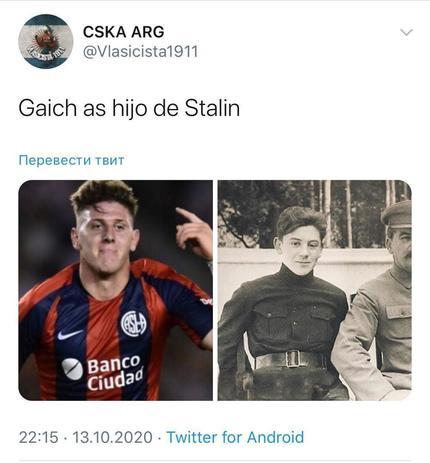Click the Перевести твит translate link
Viewport: 430px width, 463px height.
click(71, 160)
